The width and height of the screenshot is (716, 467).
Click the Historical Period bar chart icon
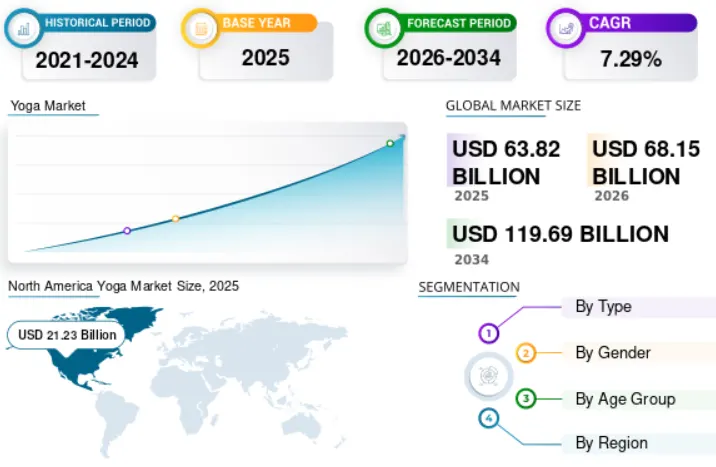[23, 29]
